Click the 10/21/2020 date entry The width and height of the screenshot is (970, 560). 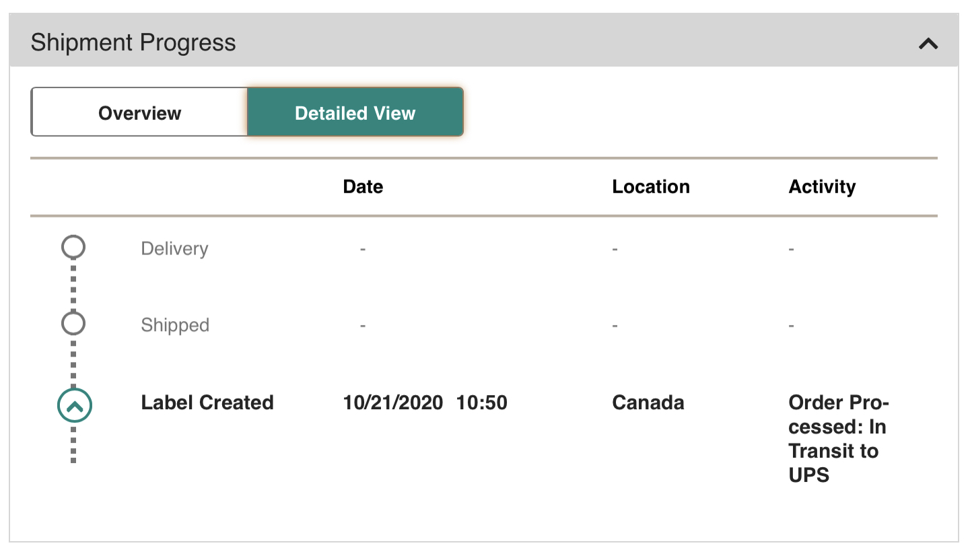[x=393, y=403]
